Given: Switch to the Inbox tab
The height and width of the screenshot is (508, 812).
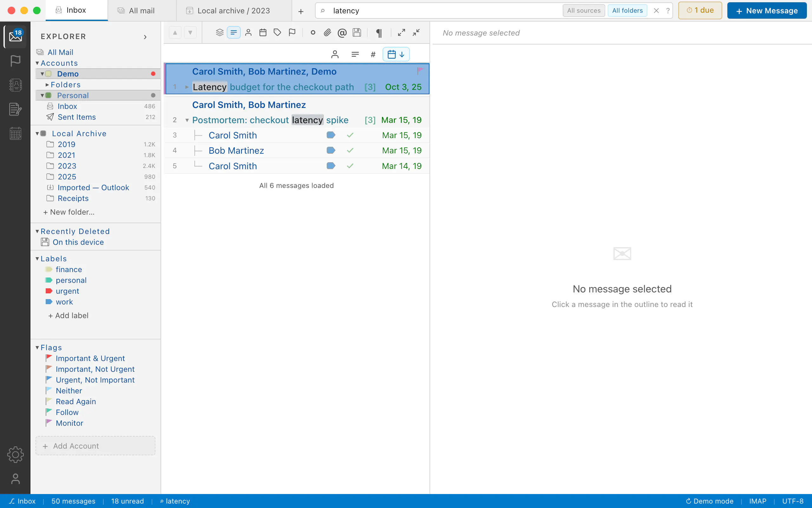Looking at the screenshot, I should (x=76, y=10).
